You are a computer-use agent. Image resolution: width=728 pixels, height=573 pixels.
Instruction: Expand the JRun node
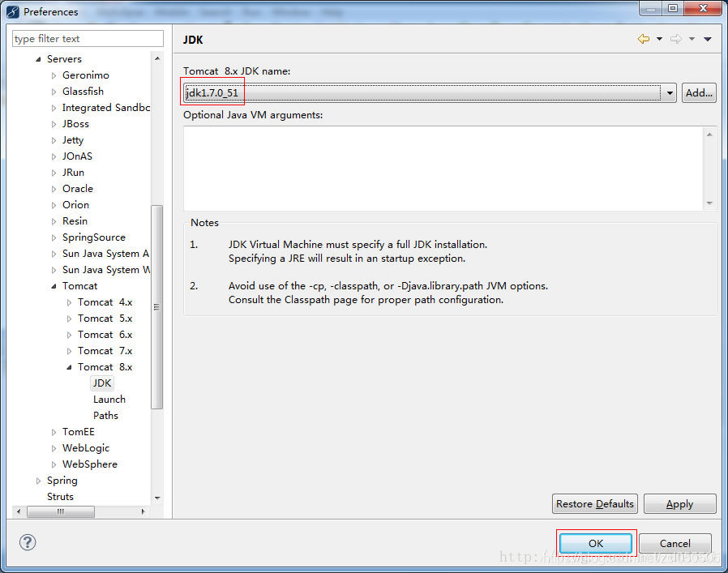[54, 173]
